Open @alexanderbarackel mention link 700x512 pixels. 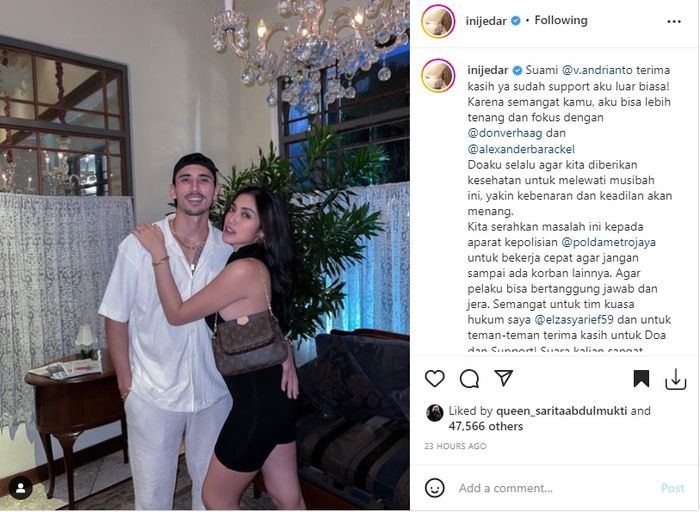click(521, 149)
